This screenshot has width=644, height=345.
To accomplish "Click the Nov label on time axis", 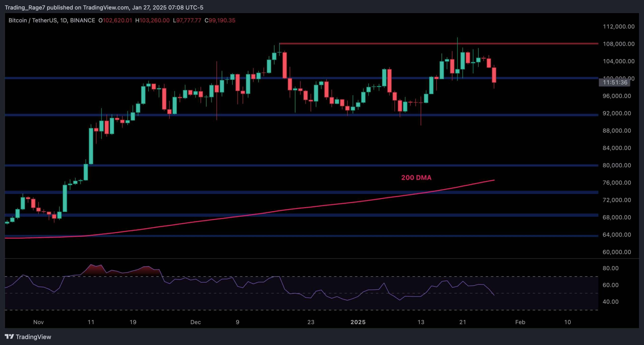I will pyautogui.click(x=38, y=322).
